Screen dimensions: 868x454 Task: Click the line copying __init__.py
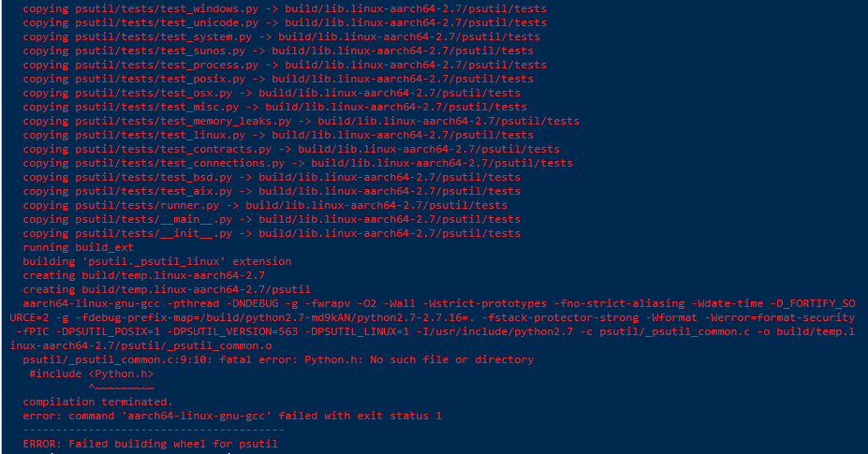272,233
